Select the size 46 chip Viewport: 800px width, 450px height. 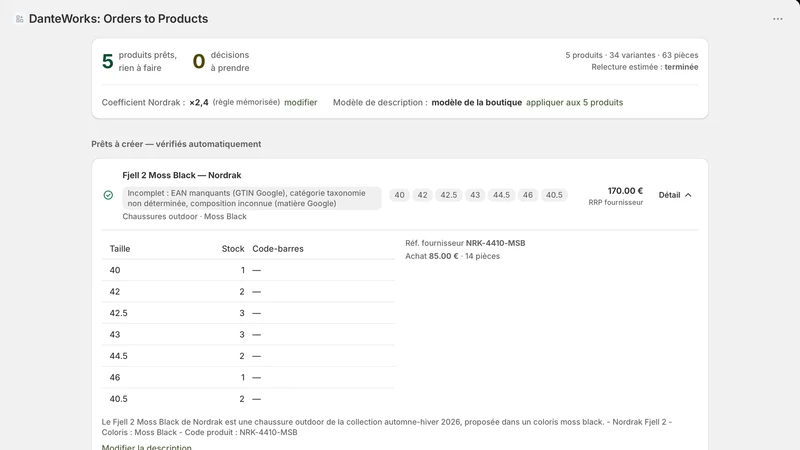(x=528, y=195)
